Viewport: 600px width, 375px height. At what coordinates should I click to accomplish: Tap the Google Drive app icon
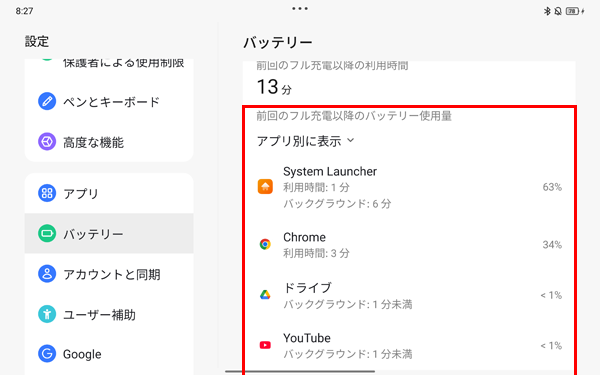265,295
